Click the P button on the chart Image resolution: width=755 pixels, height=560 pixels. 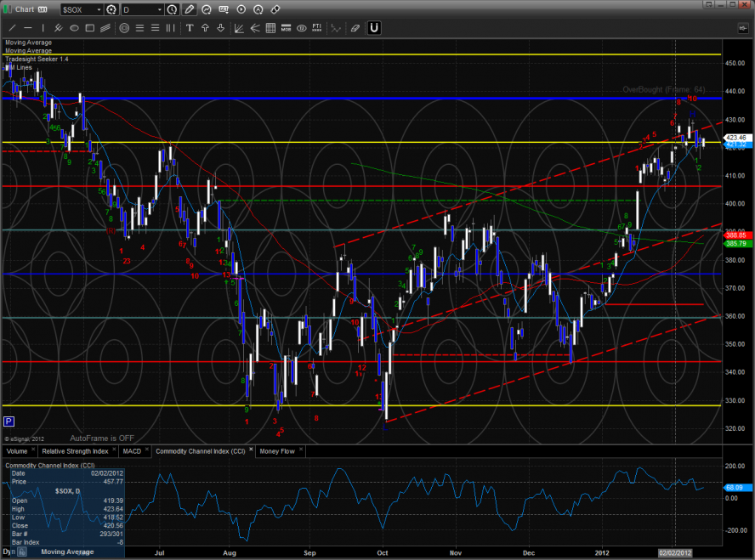(9, 421)
